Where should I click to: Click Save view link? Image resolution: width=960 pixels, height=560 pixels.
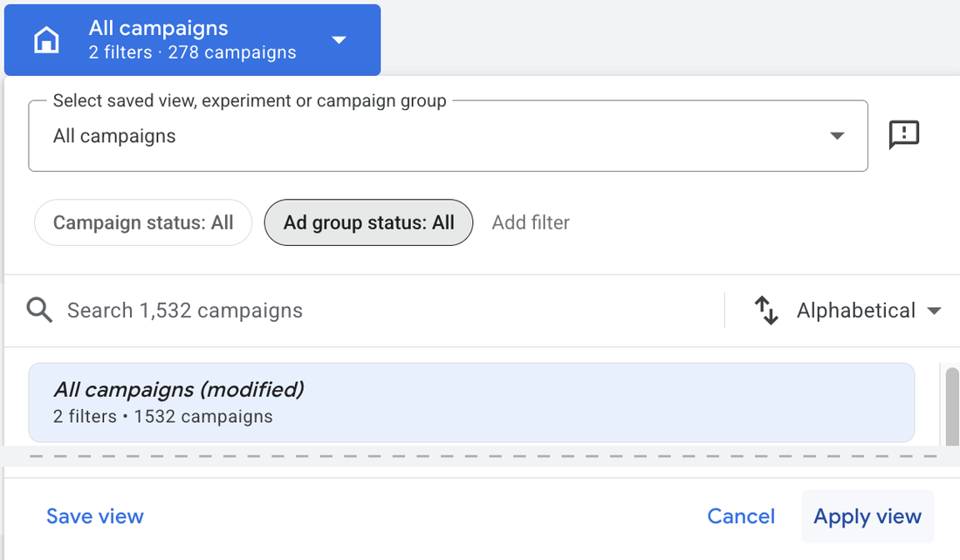(95, 516)
